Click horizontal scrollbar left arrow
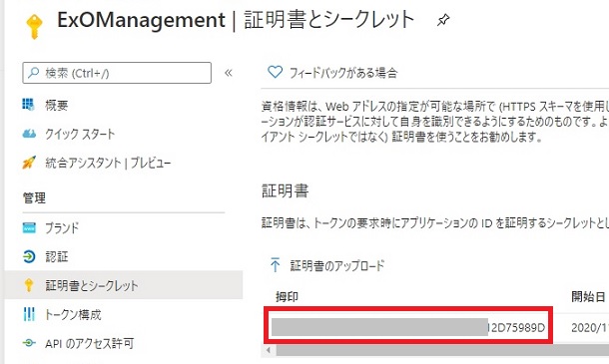 (x=268, y=350)
